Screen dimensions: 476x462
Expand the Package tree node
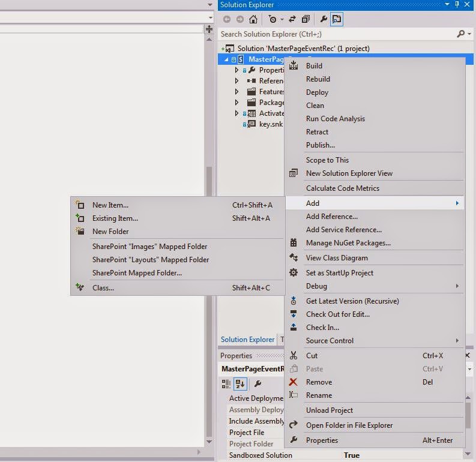236,103
